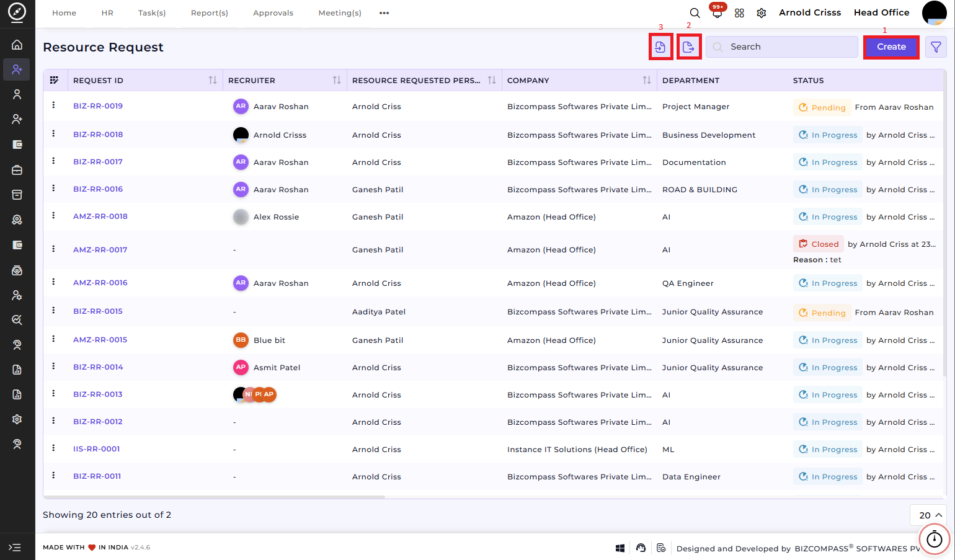Click In Progress badge for BIZ-RR-0018
Image resolution: width=955 pixels, height=560 pixels.
click(827, 135)
